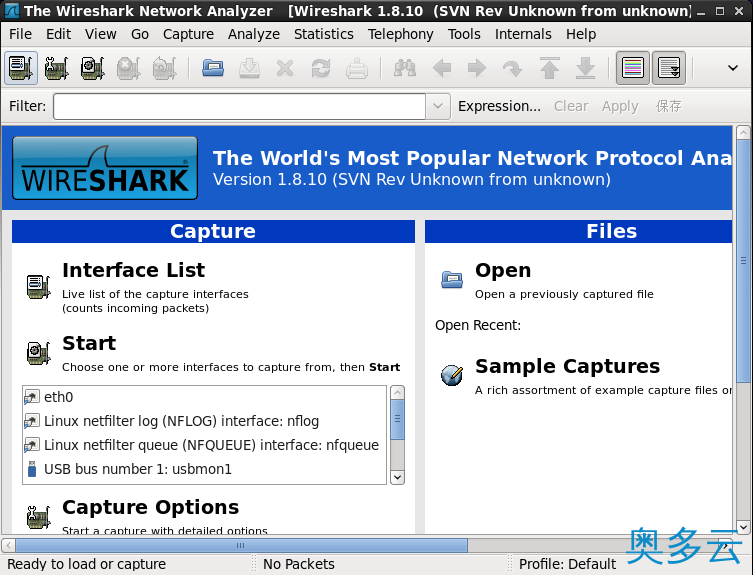Image resolution: width=753 pixels, height=575 pixels.
Task: Open the Tools menu
Action: [x=464, y=34]
